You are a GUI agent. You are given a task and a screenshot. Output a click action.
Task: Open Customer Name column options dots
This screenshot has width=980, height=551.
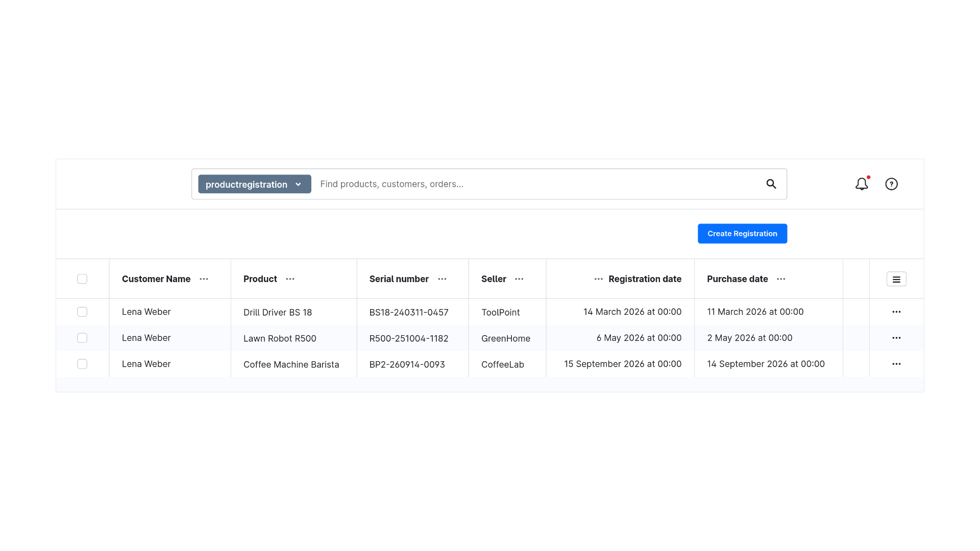tap(204, 279)
